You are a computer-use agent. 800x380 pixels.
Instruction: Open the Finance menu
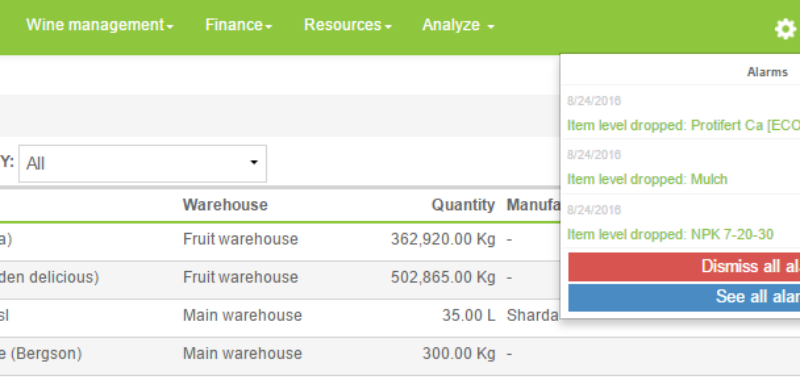(238, 25)
